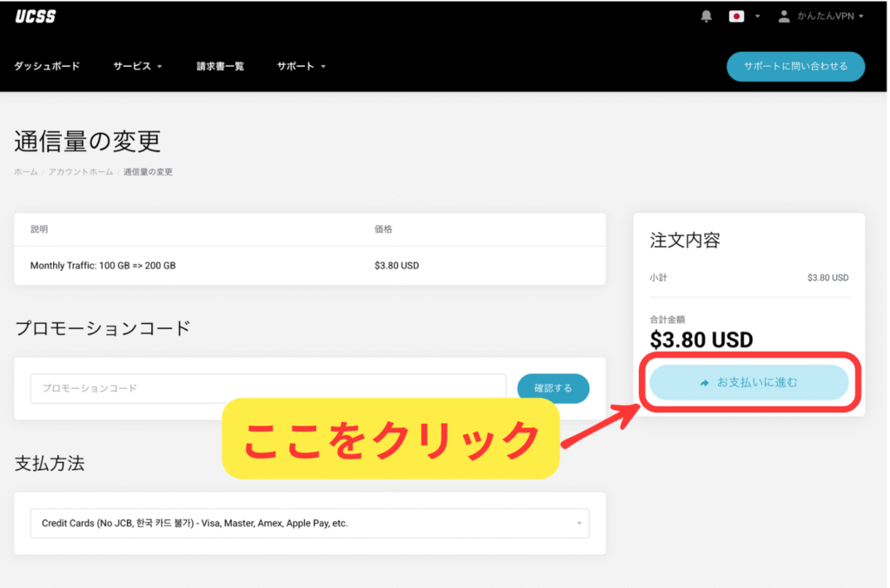Click the UCSS logo
Image resolution: width=890 pixels, height=588 pixels.
click(x=36, y=17)
